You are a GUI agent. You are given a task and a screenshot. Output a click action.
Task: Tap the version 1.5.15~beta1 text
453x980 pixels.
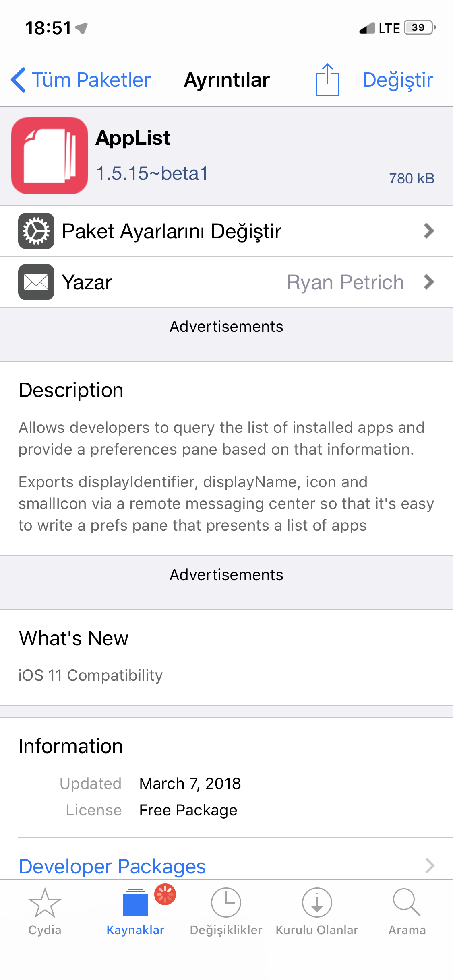point(152,173)
